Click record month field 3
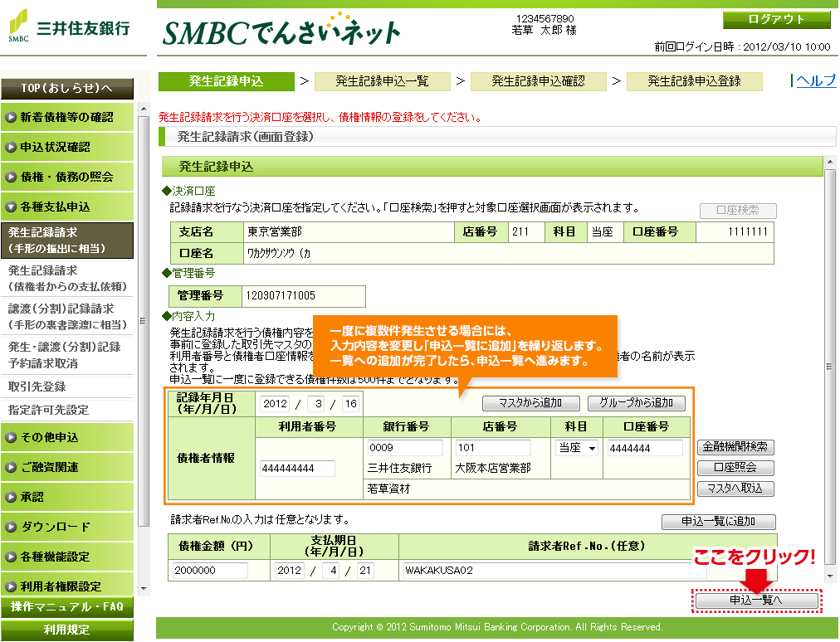Image resolution: width=840 pixels, height=642 pixels. tap(318, 404)
